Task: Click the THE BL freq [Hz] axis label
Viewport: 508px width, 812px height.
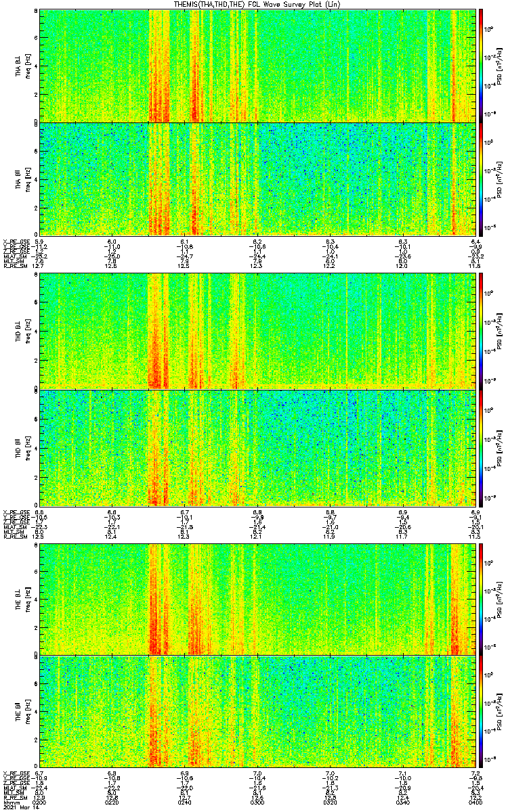Action: pyautogui.click(x=22, y=599)
